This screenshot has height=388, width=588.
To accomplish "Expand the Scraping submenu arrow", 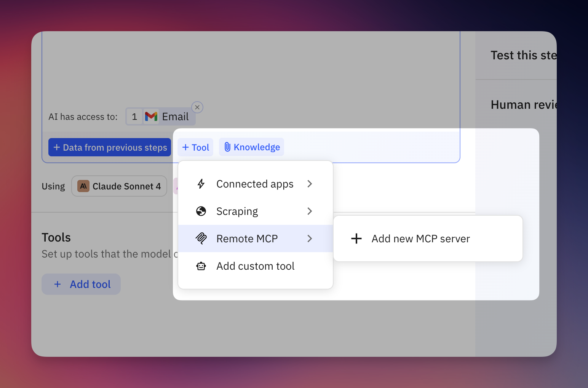I will pos(310,211).
